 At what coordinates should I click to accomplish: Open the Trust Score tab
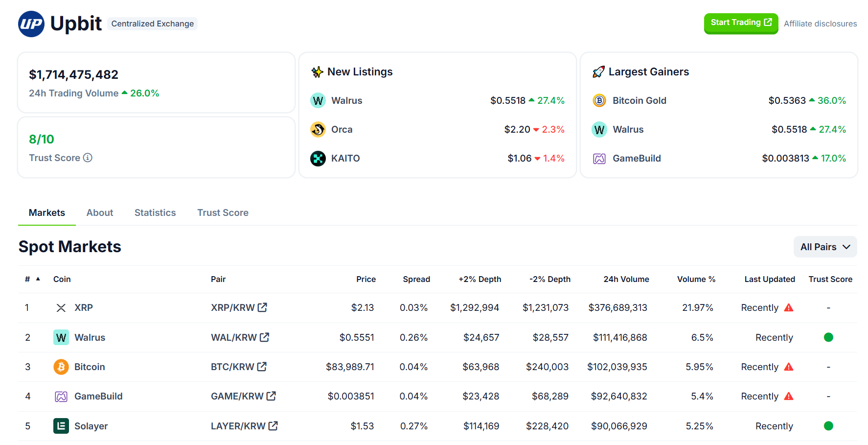coord(223,212)
